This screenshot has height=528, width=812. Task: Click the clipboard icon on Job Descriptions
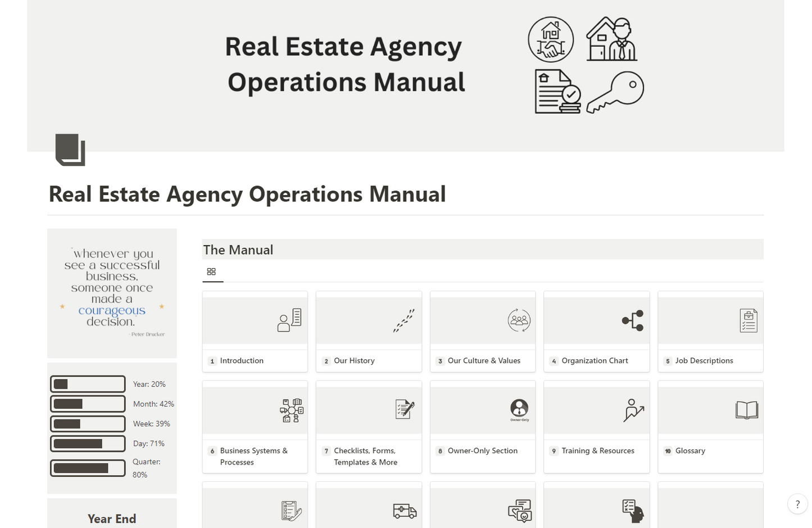tap(748, 321)
